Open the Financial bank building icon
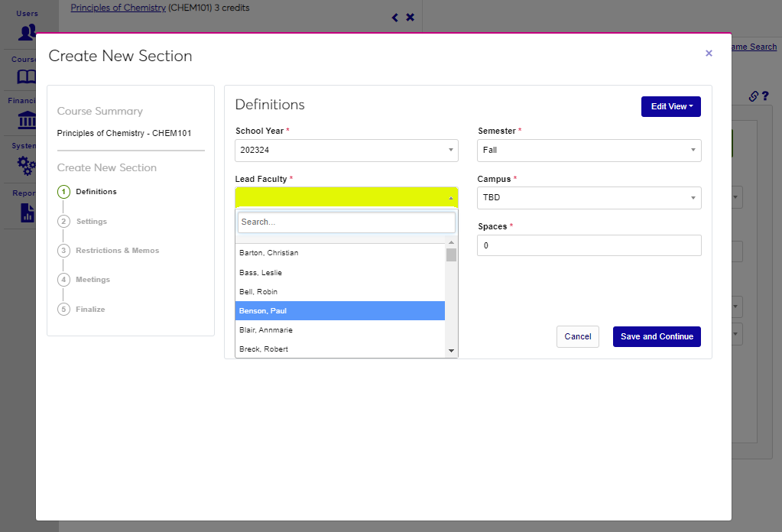Screen dimensions: 782x532 (27, 121)
